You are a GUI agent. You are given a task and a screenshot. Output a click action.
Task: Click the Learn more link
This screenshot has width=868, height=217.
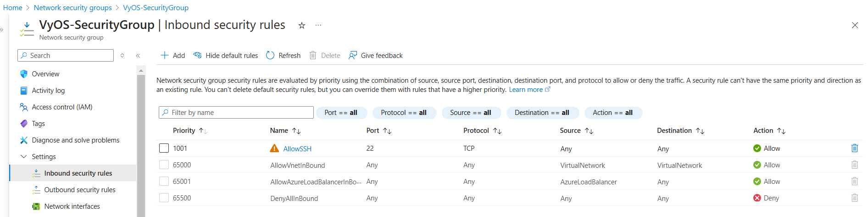(x=526, y=90)
